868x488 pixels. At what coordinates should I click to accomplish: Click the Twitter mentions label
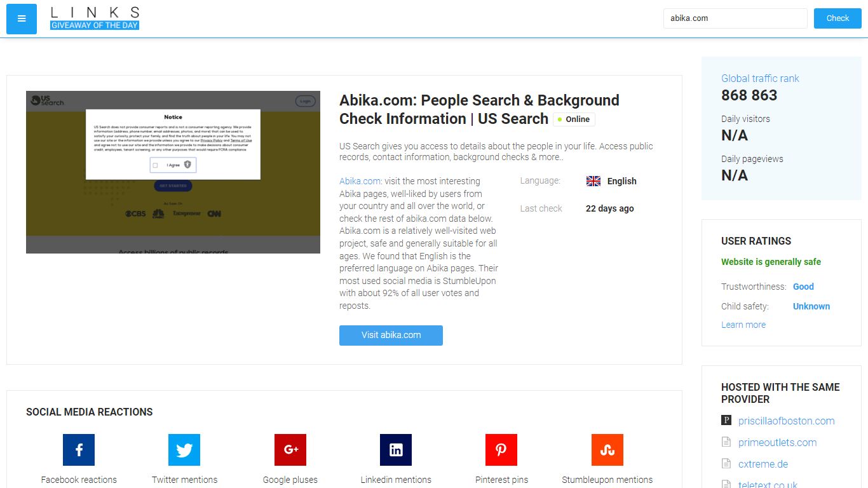(x=184, y=480)
